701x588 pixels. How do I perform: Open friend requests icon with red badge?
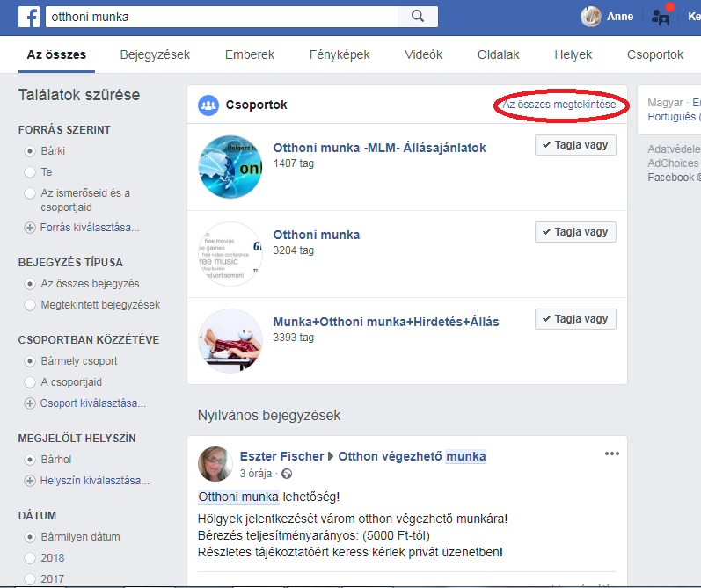coord(661,17)
